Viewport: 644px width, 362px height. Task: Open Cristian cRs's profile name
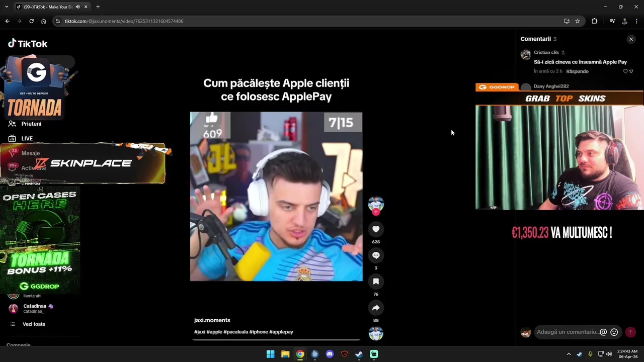click(546, 52)
